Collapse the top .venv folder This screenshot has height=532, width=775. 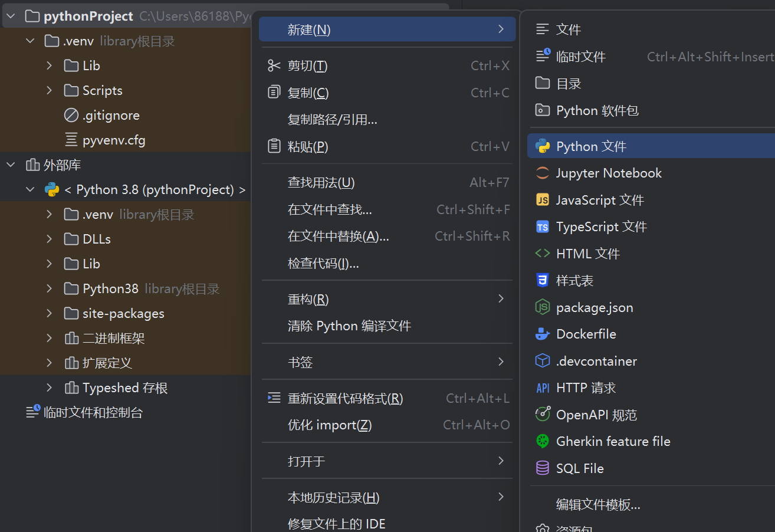point(30,41)
